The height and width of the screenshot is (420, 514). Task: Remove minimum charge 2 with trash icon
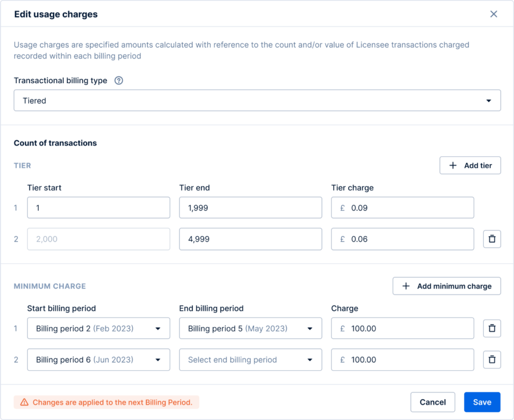(x=492, y=359)
